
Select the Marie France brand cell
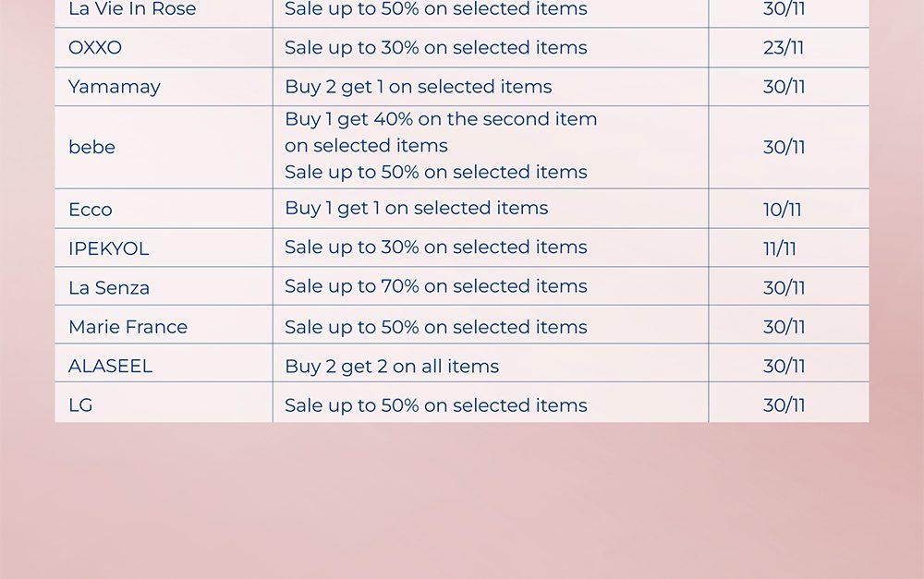[x=128, y=327]
